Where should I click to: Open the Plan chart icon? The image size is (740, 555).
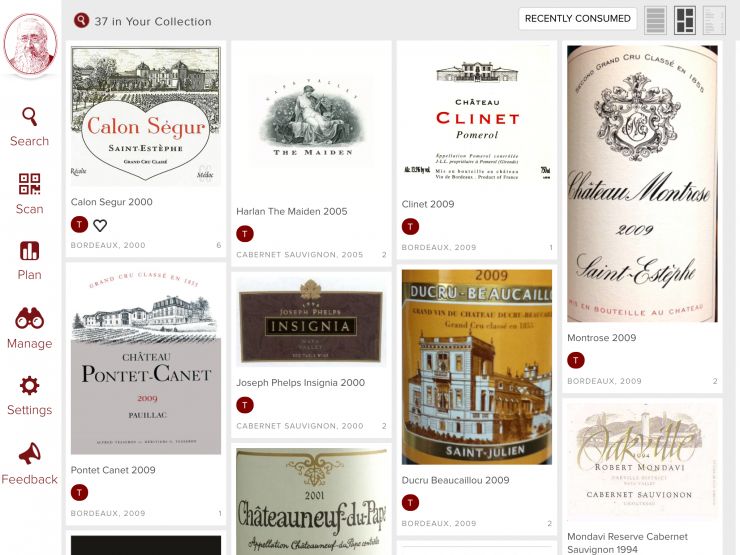29,251
